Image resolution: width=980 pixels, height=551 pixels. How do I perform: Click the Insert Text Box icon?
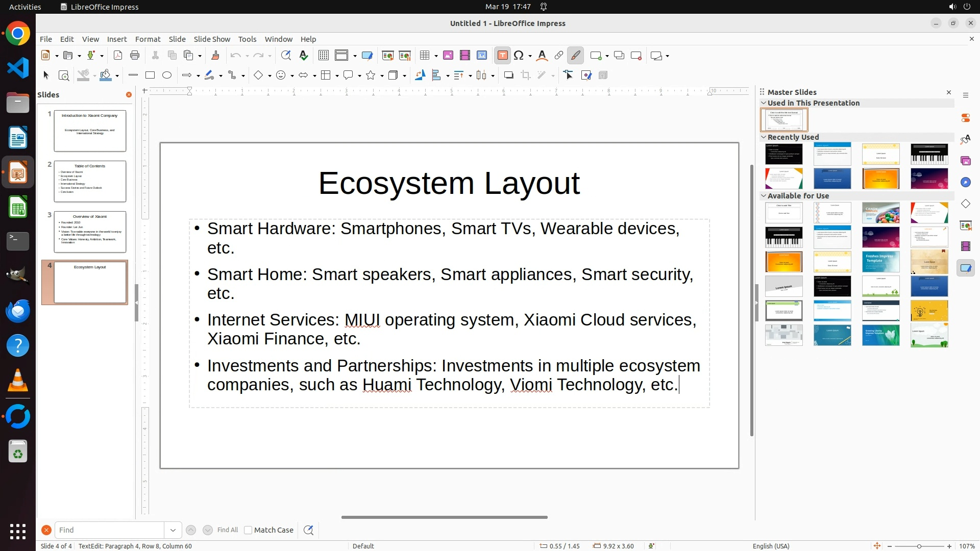click(x=502, y=56)
